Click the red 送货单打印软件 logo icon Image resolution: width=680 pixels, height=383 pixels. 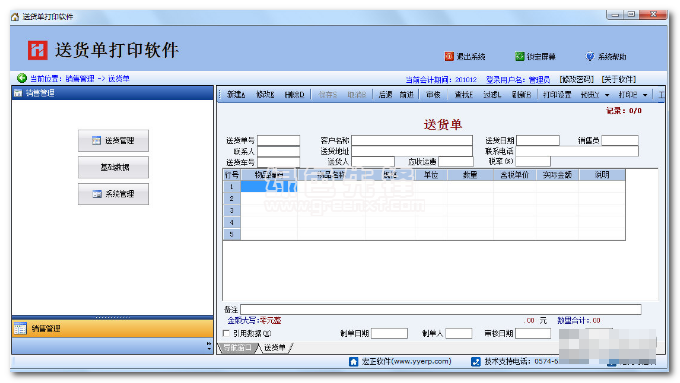point(37,50)
